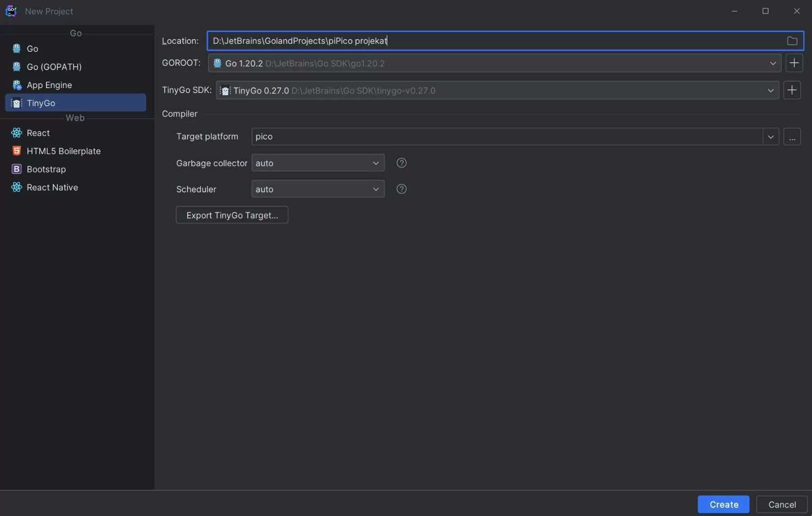Click the Go 1.20.2 gopher icon in GOROOT

point(217,63)
